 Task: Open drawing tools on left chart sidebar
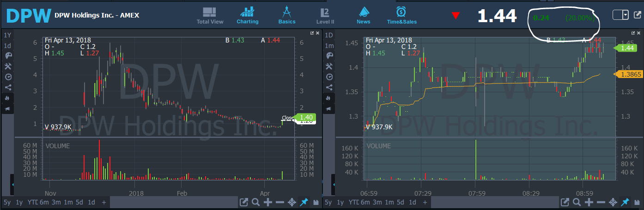click(7, 66)
